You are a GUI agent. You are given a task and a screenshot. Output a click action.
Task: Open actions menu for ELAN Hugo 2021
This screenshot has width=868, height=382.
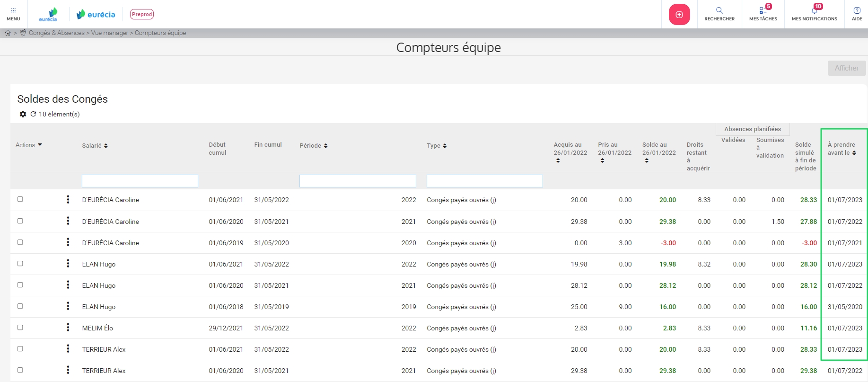pyautogui.click(x=68, y=284)
